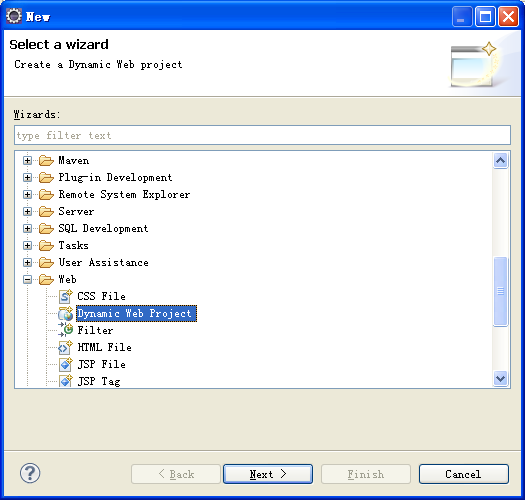Click the Maven folder icon
Image resolution: width=525 pixels, height=500 pixels.
[46, 161]
